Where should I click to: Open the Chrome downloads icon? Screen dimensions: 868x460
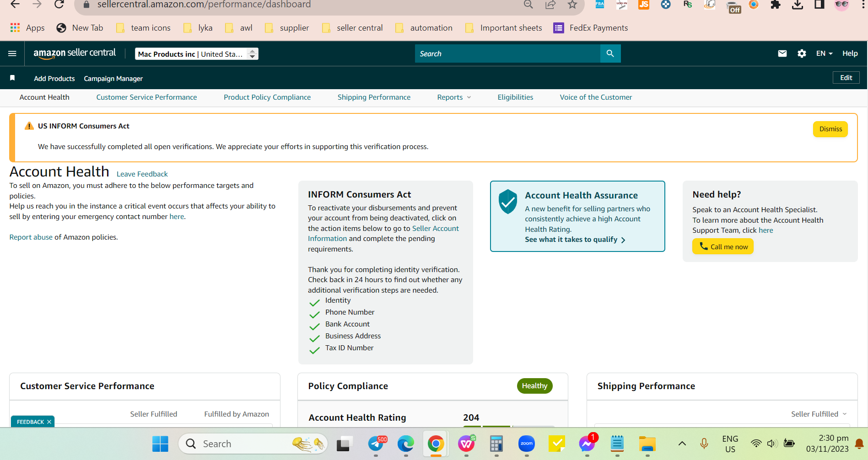[x=798, y=5]
